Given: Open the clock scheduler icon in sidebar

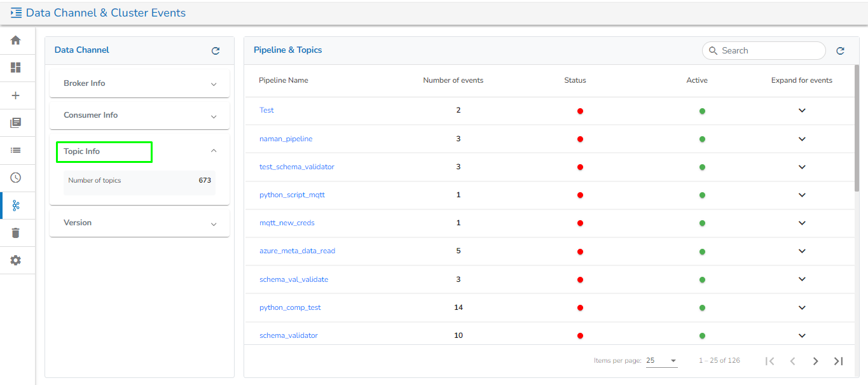Looking at the screenshot, I should (16, 178).
